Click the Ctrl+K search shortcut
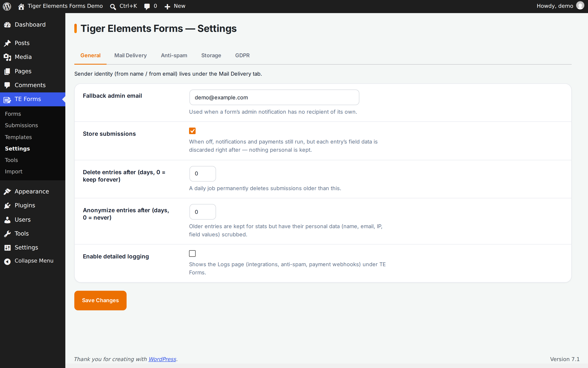 tap(128, 6)
